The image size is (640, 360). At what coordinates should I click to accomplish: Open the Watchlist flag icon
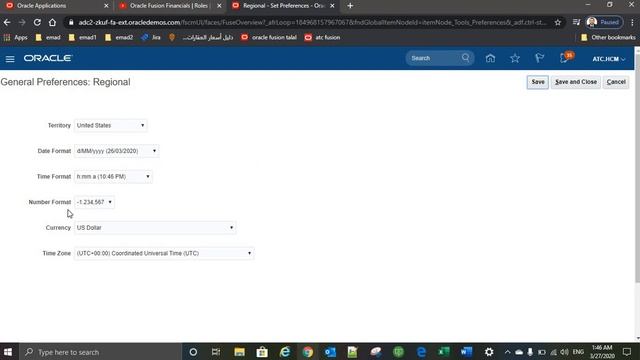(539, 58)
